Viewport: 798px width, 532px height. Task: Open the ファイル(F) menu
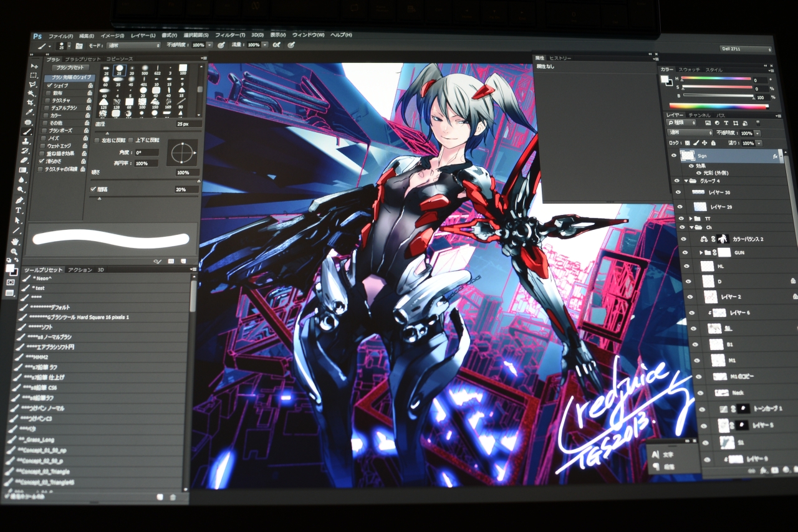[60, 36]
